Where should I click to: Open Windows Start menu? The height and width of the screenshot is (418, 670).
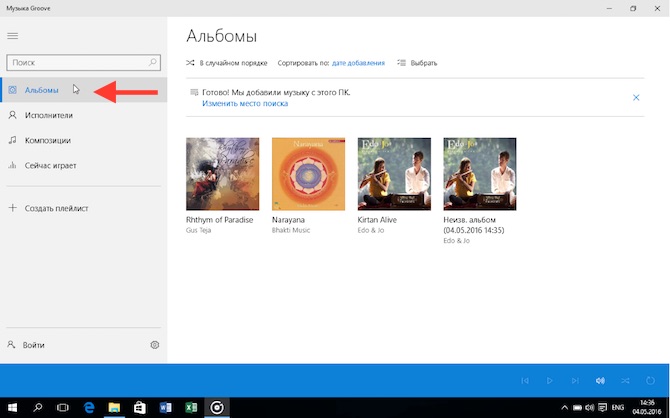point(12,408)
